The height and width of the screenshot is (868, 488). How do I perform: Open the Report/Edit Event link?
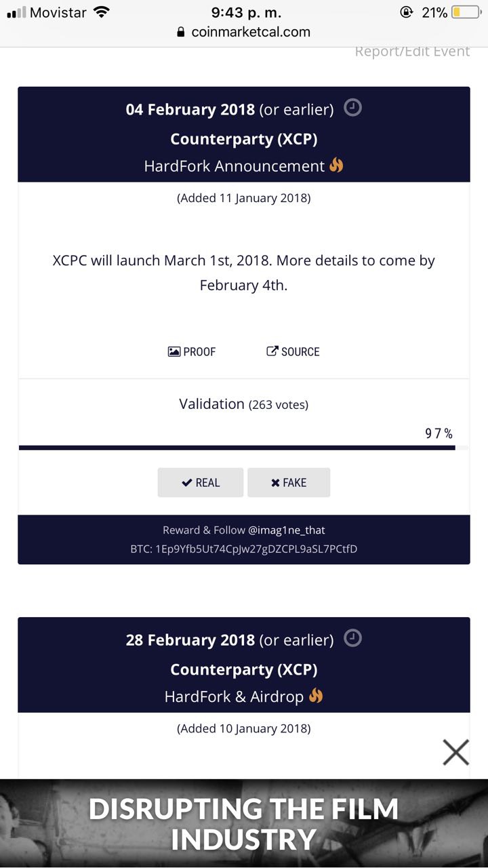[x=412, y=52]
